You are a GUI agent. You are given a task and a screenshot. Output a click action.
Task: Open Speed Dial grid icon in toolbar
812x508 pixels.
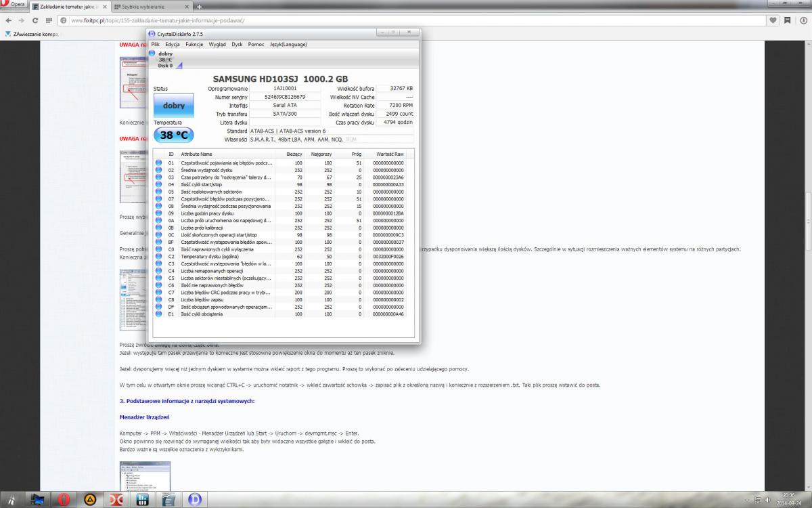point(47,20)
